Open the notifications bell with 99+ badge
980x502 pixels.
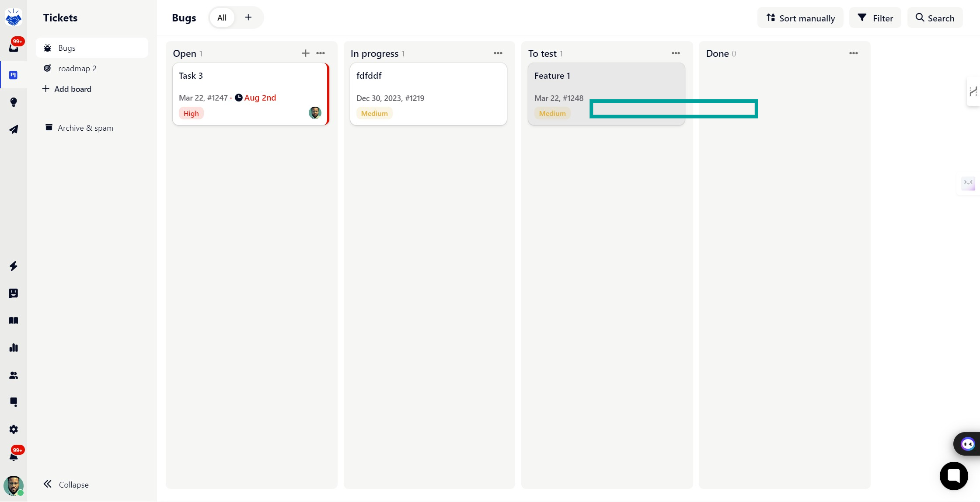(x=14, y=456)
